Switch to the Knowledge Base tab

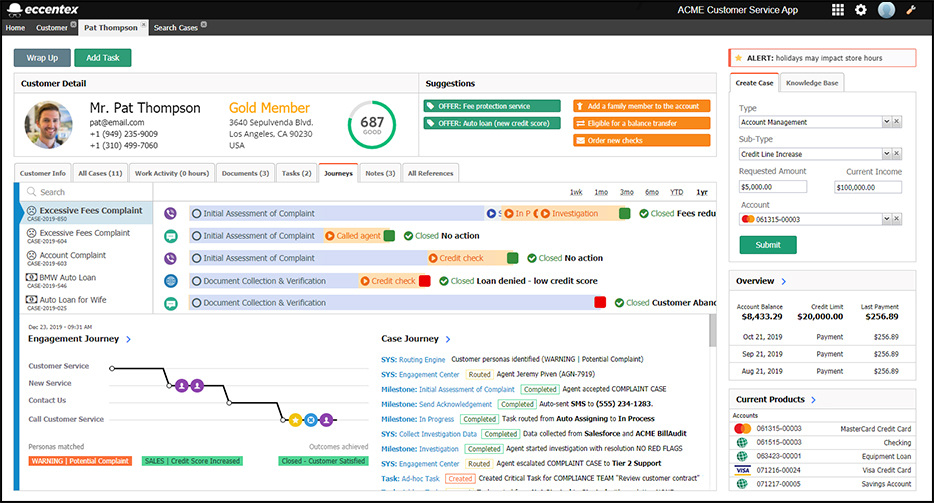click(811, 83)
